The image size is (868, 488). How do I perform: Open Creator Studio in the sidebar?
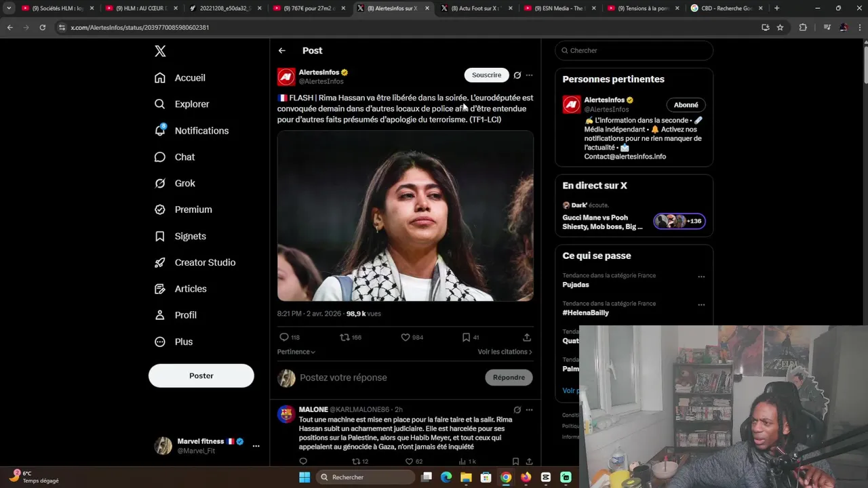195,262
